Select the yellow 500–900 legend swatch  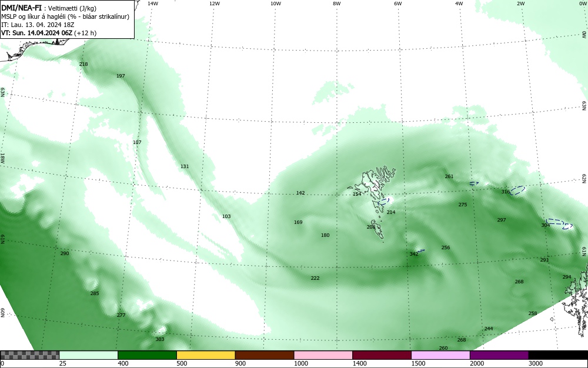(206, 355)
